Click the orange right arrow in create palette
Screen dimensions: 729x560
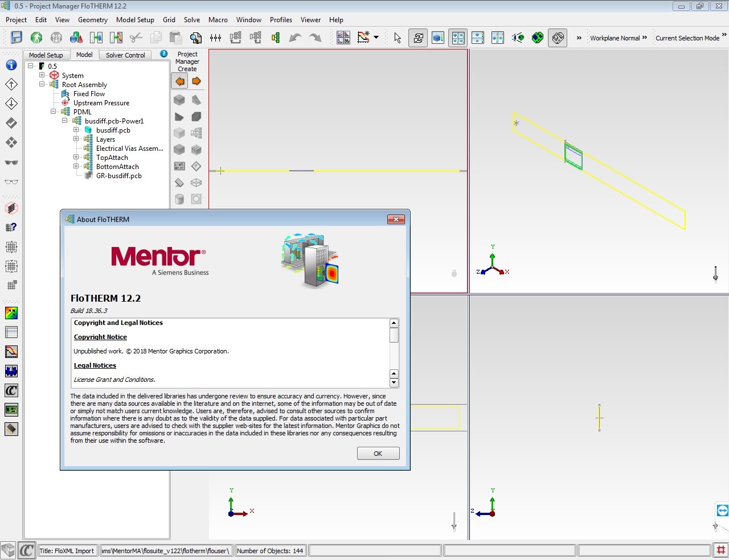point(196,81)
